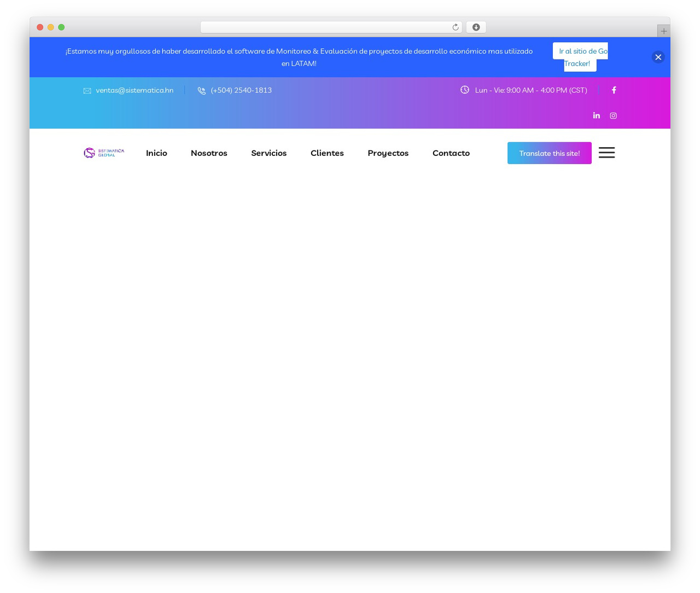Image resolution: width=700 pixels, height=593 pixels.
Task: Open the Nosotros menu item
Action: (209, 153)
